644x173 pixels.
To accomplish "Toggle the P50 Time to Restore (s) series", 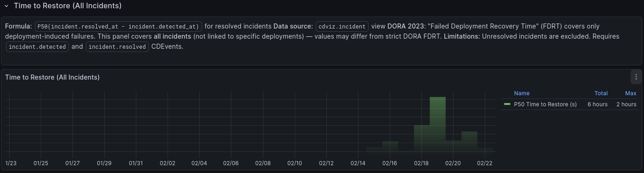I will [545, 104].
